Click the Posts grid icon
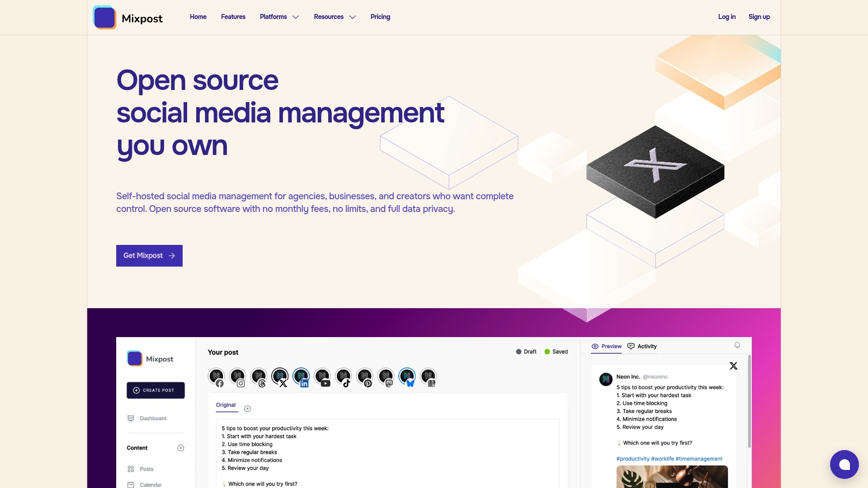Viewport: 868px width, 488px height. tap(131, 469)
